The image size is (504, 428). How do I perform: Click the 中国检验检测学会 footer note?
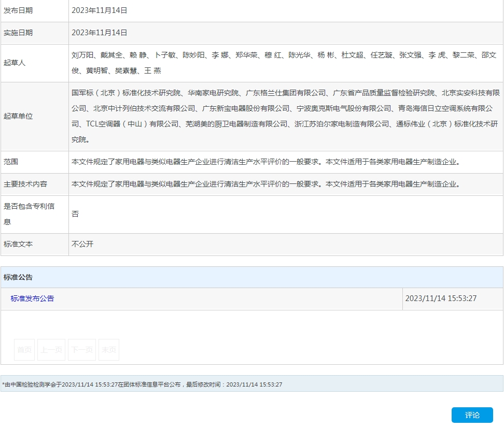tap(142, 384)
